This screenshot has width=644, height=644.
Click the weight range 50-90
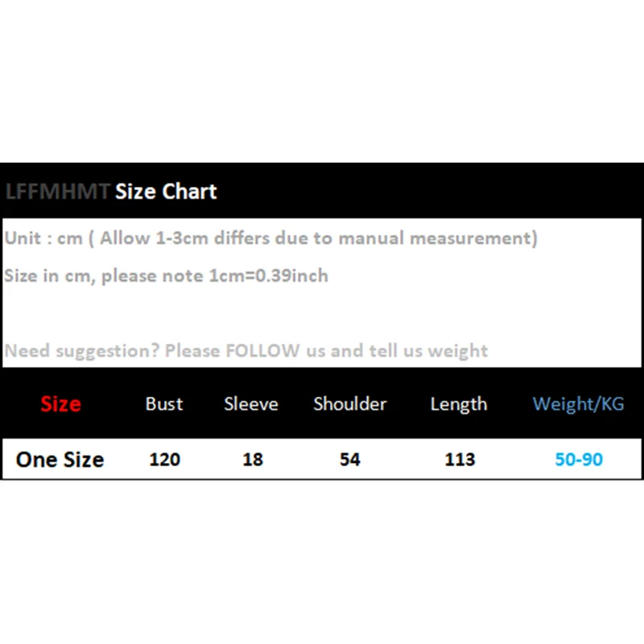(579, 460)
